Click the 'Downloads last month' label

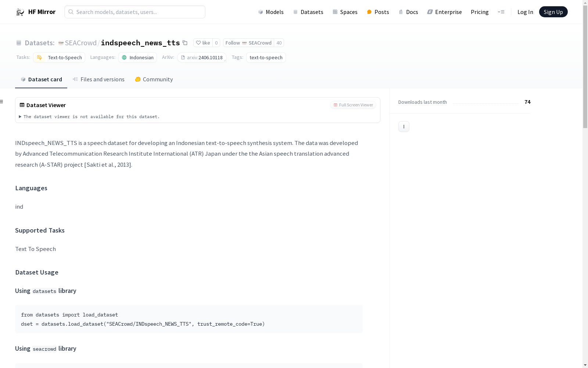(423, 102)
